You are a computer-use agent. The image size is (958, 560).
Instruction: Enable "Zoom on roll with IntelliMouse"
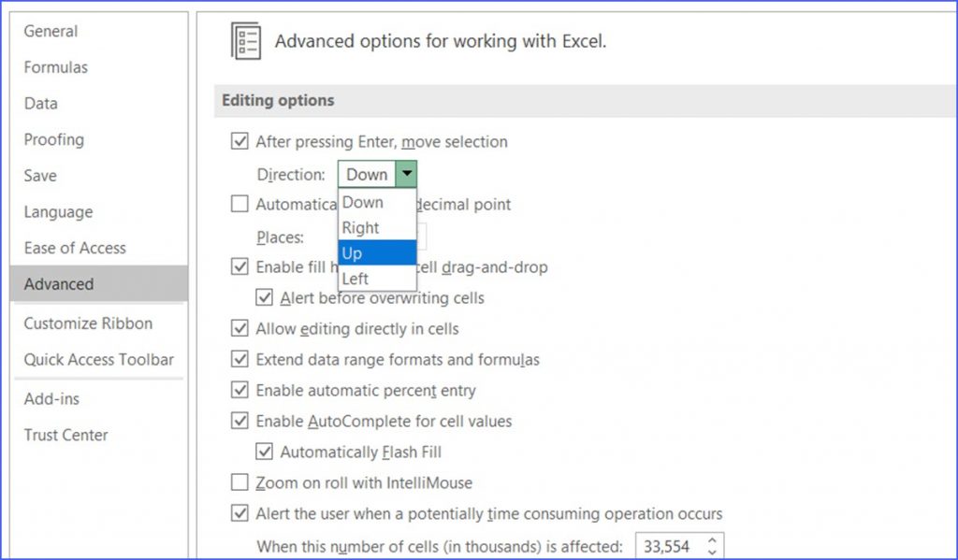coord(241,482)
